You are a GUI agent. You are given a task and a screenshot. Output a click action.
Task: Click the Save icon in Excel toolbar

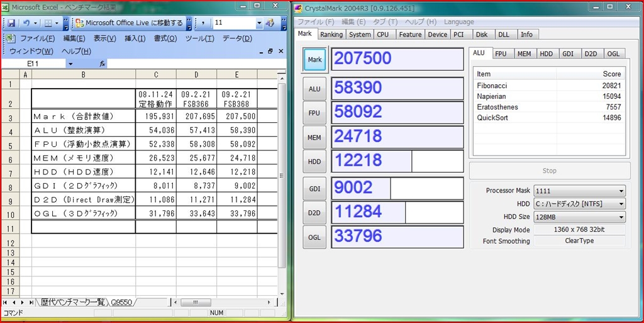[x=11, y=23]
